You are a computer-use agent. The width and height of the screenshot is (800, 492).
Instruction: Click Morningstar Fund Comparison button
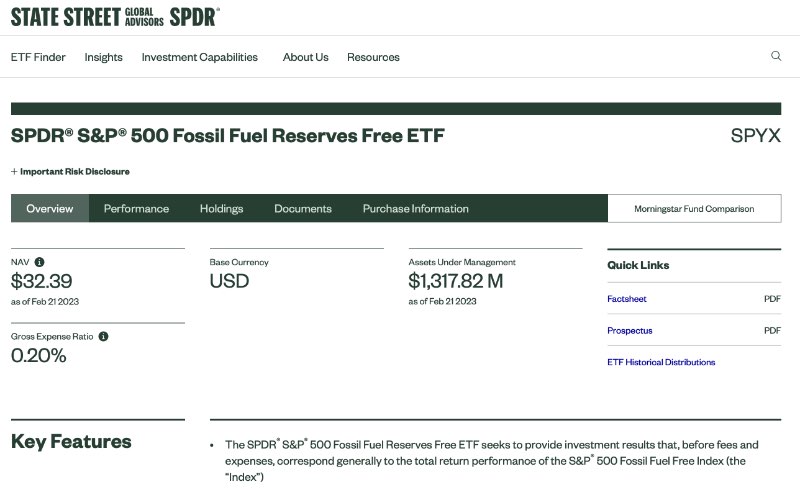click(694, 208)
